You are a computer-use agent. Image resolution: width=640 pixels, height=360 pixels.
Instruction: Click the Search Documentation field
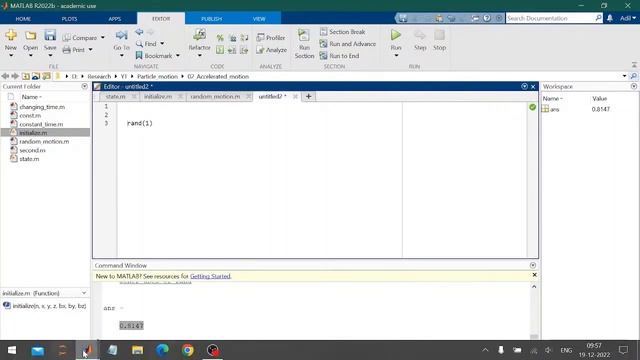pyautogui.click(x=551, y=18)
